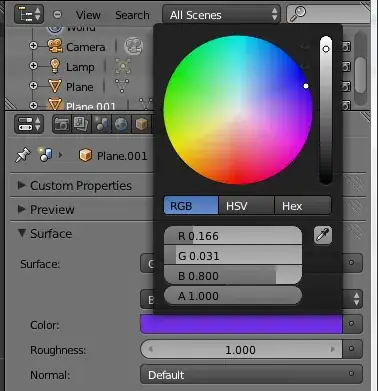Open the outliner Search menu
Image resolution: width=378 pixels, height=391 pixels.
(132, 15)
